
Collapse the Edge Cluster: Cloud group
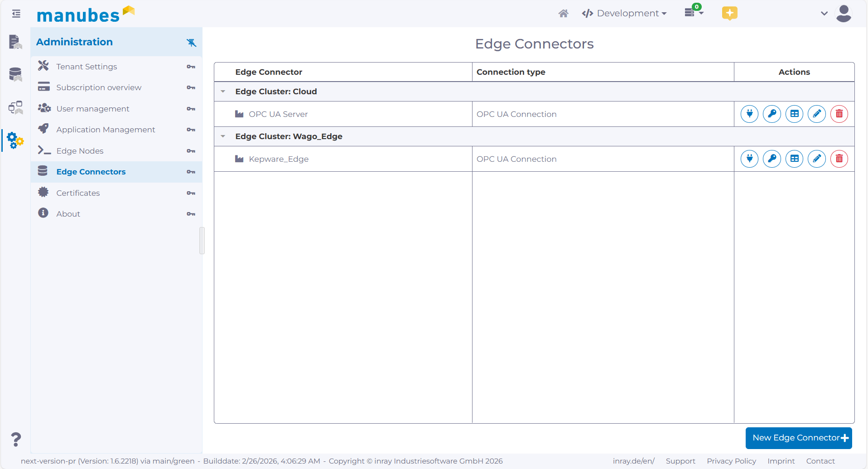tap(222, 91)
